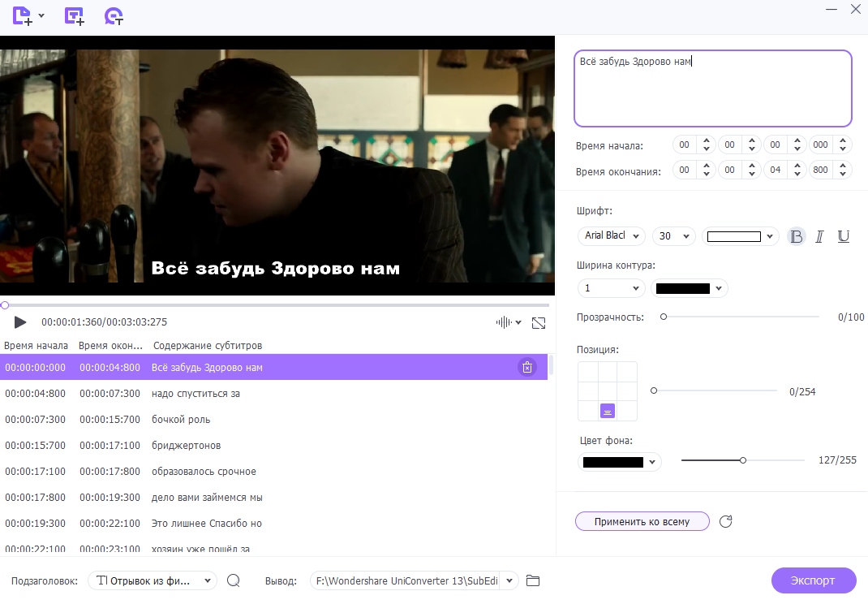868x604 pixels.
Task: Select bottom-center subtitle position
Action: pyautogui.click(x=608, y=411)
